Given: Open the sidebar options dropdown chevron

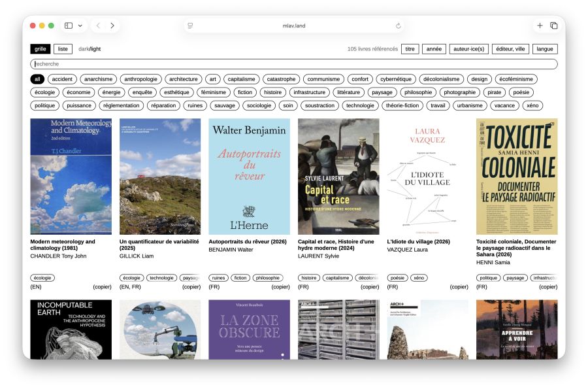Looking at the screenshot, I should click(80, 25).
